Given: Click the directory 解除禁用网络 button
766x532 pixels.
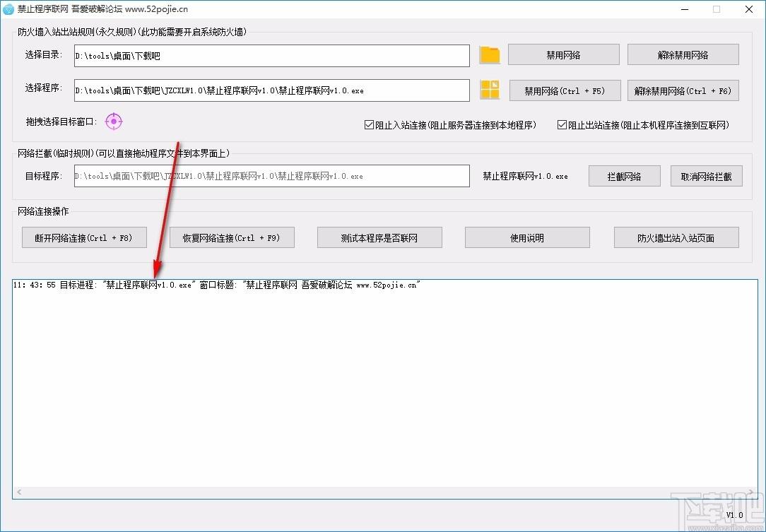Looking at the screenshot, I should click(683, 55).
